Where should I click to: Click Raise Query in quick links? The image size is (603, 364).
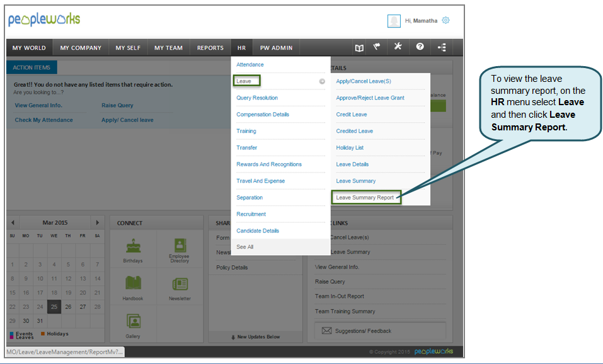coord(330,282)
